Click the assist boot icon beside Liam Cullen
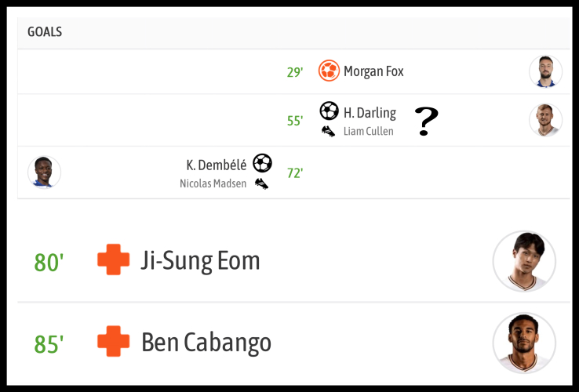This screenshot has height=392, width=579. click(329, 131)
